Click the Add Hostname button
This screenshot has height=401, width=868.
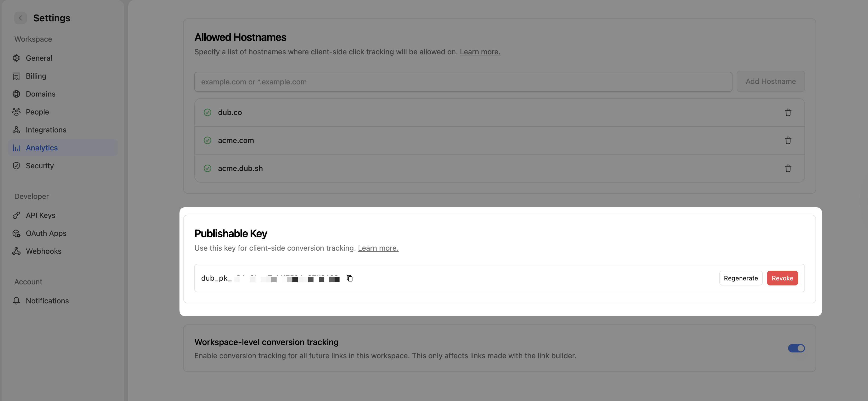pos(771,81)
